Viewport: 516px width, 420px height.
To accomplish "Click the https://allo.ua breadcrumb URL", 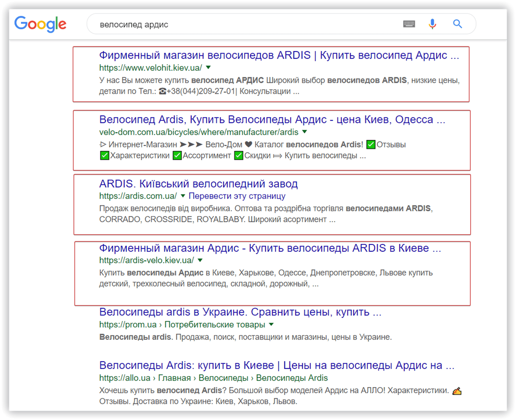I will click(125, 378).
